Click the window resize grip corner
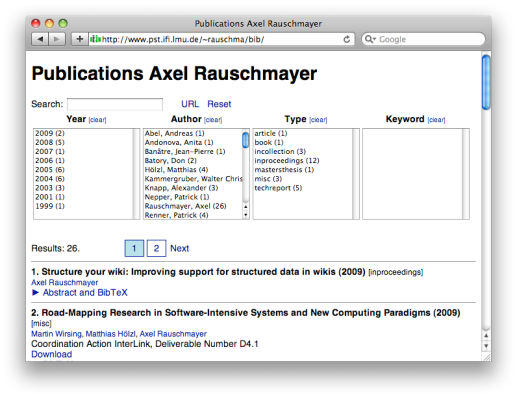 (x=487, y=357)
